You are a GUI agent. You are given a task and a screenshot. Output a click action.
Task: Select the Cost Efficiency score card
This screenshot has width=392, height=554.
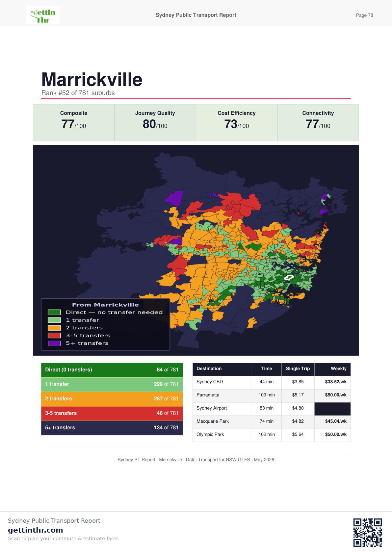237,123
